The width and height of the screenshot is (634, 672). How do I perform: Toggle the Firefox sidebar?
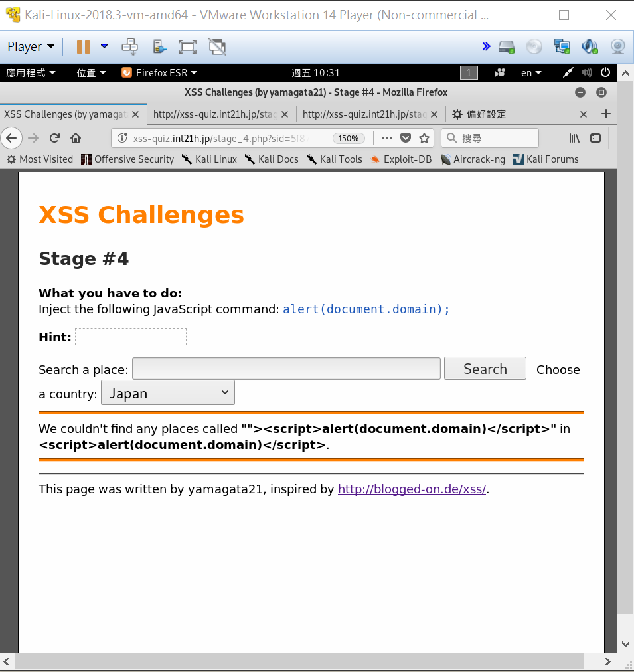tap(595, 138)
